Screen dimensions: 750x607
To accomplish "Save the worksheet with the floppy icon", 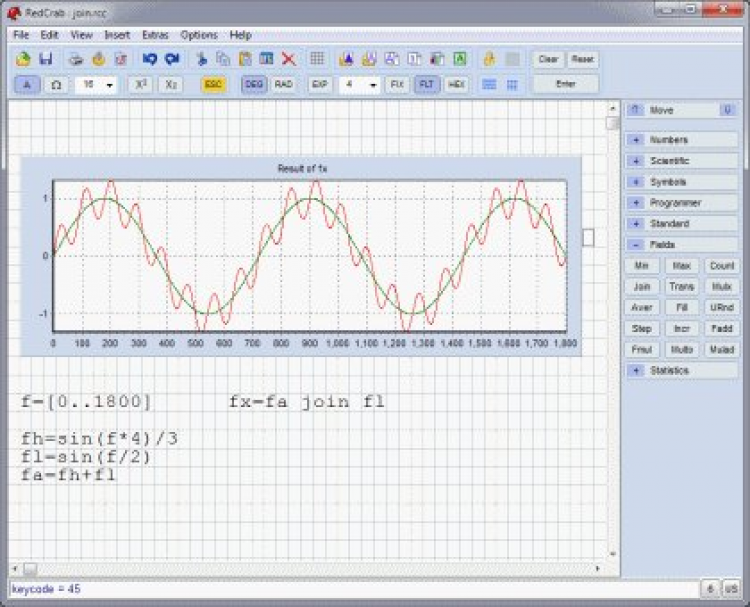I will 46,59.
